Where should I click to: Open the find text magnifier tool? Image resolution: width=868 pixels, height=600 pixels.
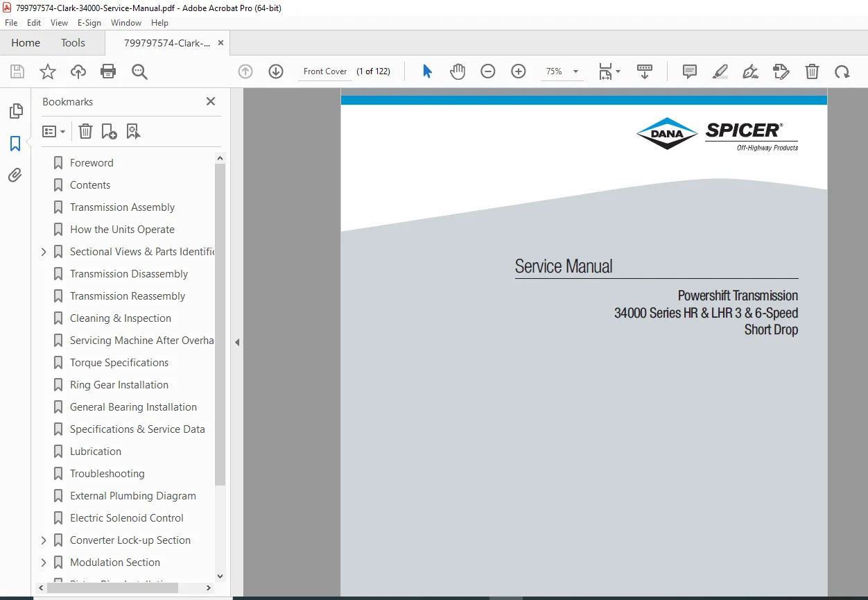coord(139,71)
